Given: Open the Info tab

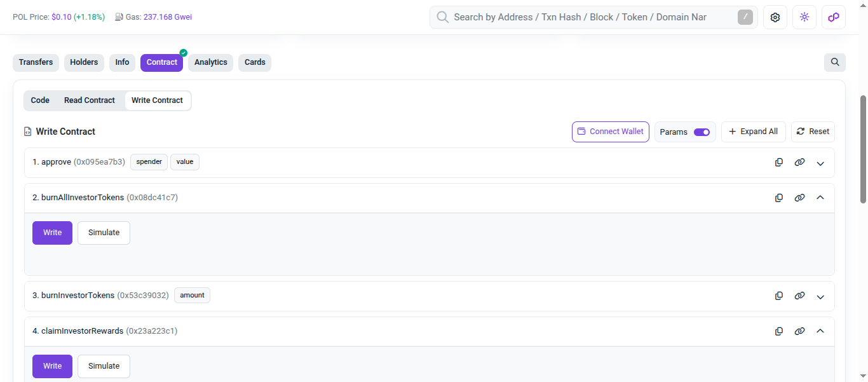Looking at the screenshot, I should tap(122, 62).
